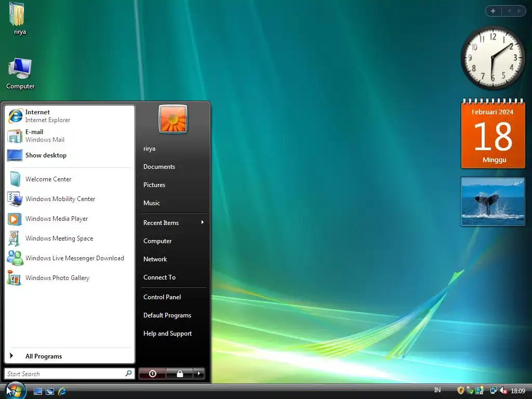The image size is (532, 399).
Task: Open shutdown options arrow menu
Action: 199,374
